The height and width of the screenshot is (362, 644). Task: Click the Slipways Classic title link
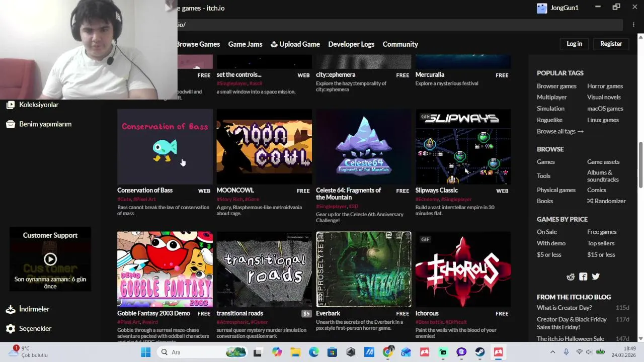[436, 191]
